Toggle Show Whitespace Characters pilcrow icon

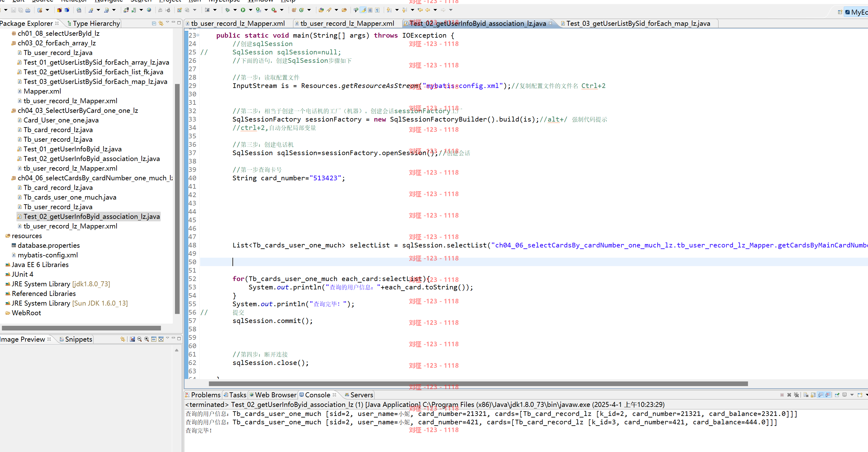pyautogui.click(x=377, y=10)
